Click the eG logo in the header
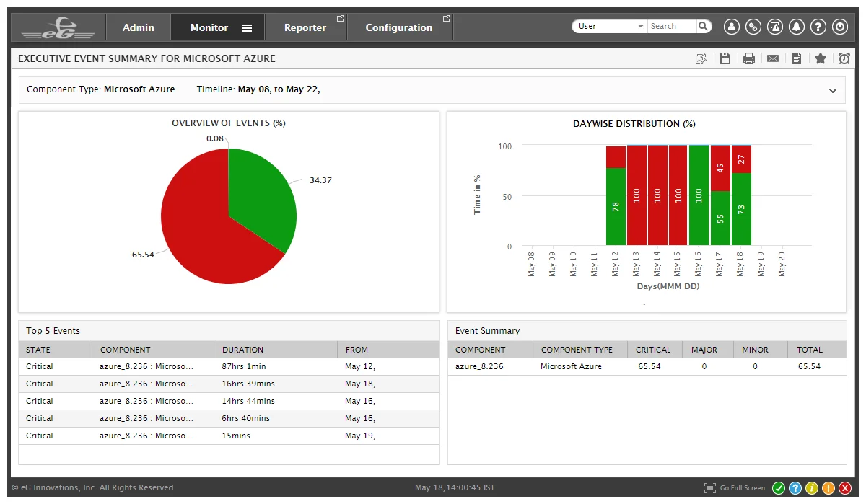 tap(58, 29)
